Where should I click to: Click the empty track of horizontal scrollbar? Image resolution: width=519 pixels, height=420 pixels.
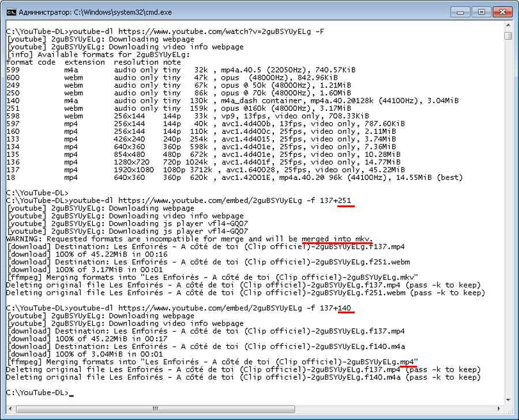pos(395,408)
